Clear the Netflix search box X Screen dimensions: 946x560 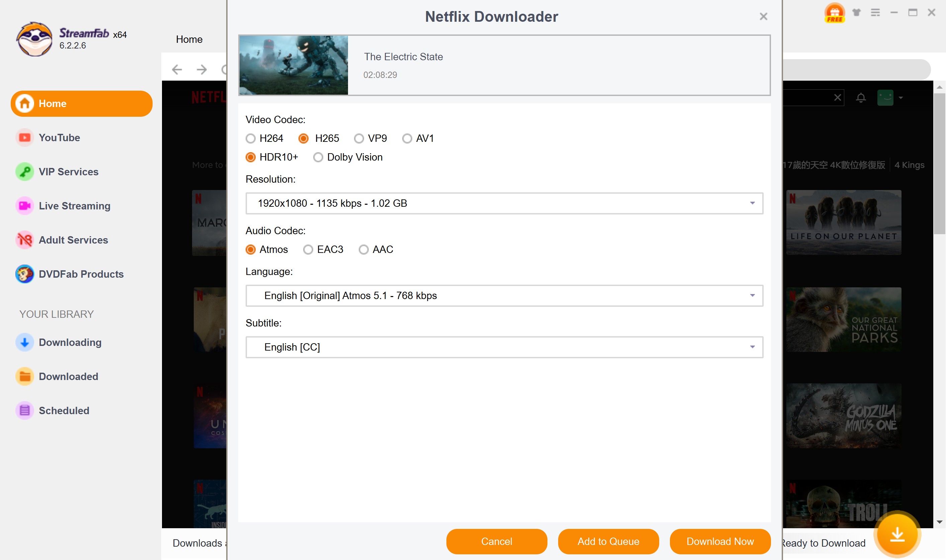[x=837, y=97]
